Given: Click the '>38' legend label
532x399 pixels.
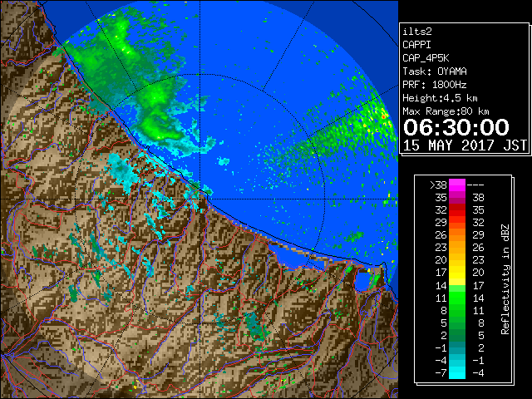Looking at the screenshot, I should coord(438,185).
